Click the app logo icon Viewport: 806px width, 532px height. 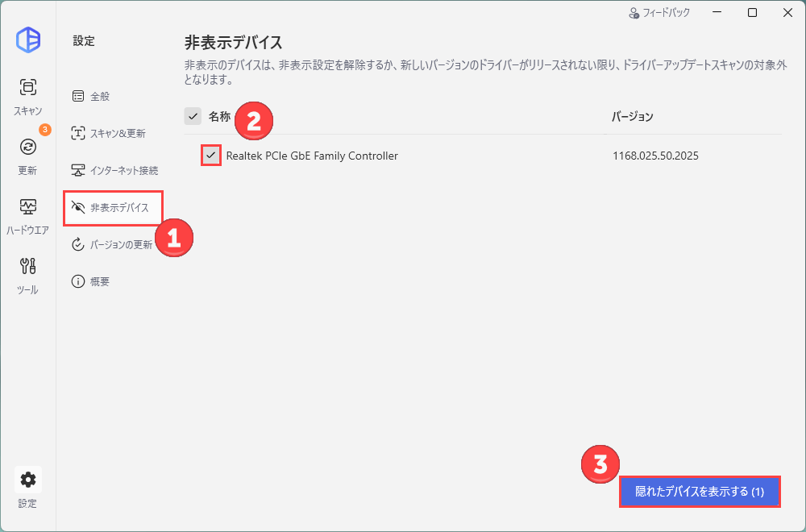[27, 39]
